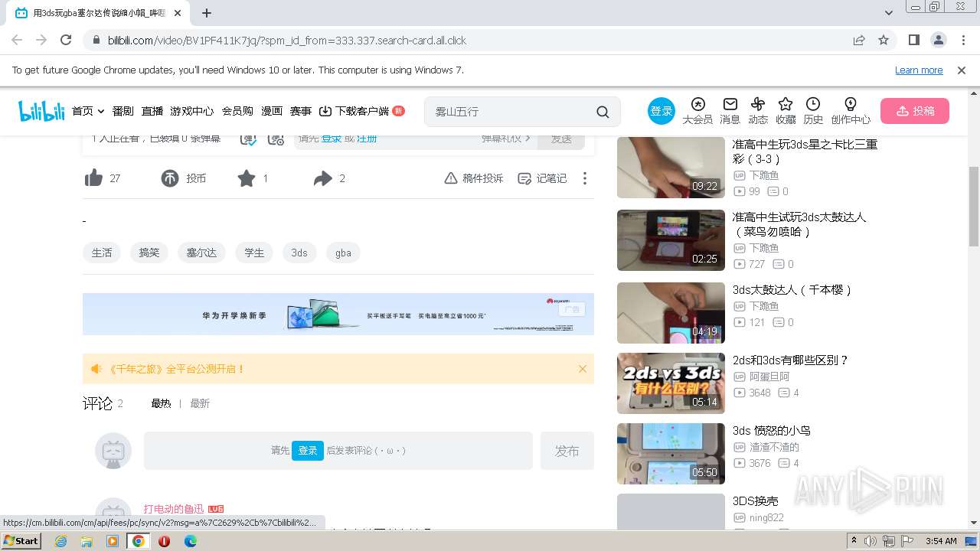
Task: Click the search magnifier icon
Action: (x=603, y=112)
